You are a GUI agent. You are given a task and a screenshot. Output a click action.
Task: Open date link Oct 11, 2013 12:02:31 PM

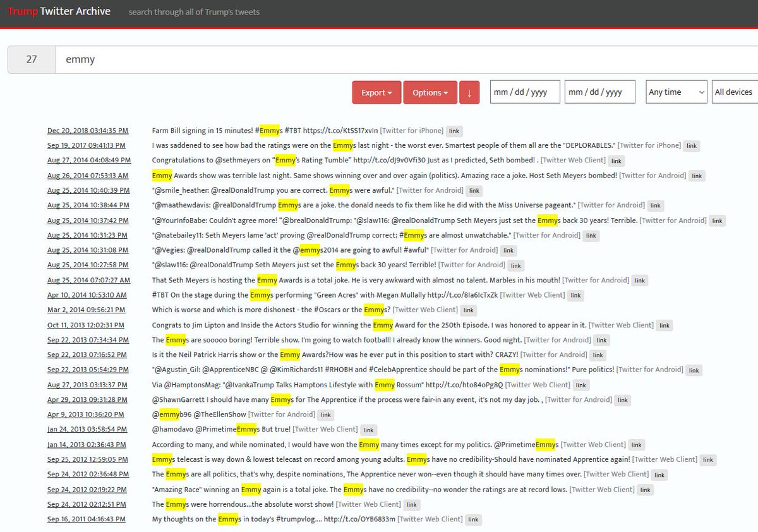(86, 325)
